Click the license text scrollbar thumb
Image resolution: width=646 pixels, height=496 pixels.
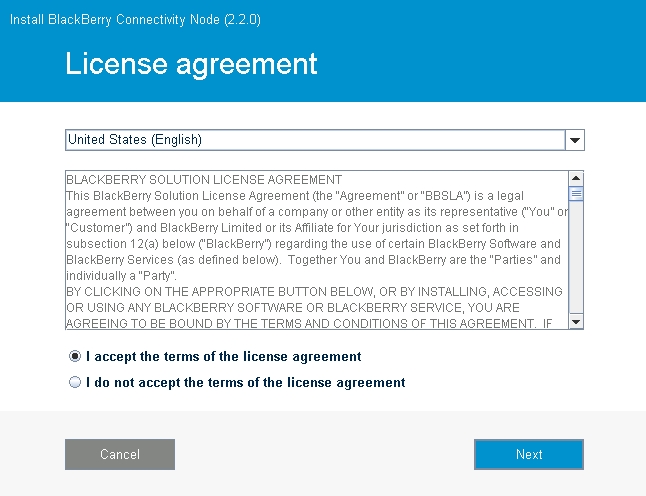tap(575, 194)
